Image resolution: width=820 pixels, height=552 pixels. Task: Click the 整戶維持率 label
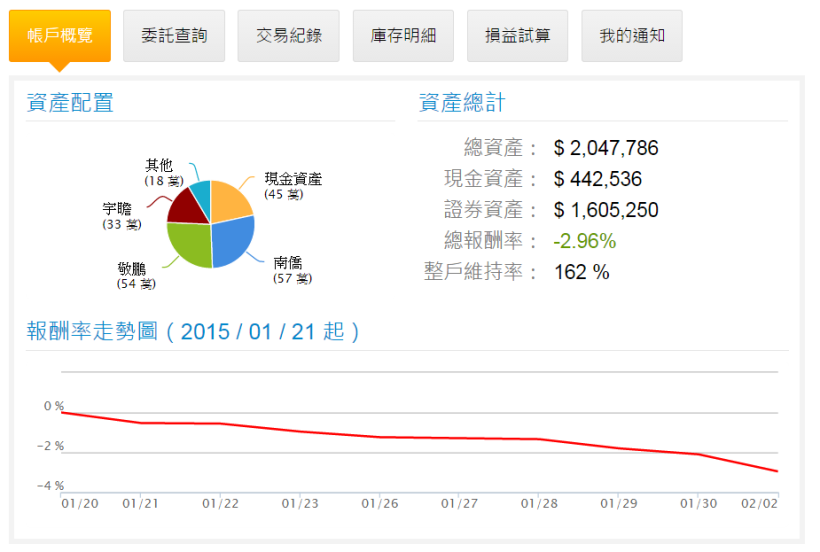point(473,272)
